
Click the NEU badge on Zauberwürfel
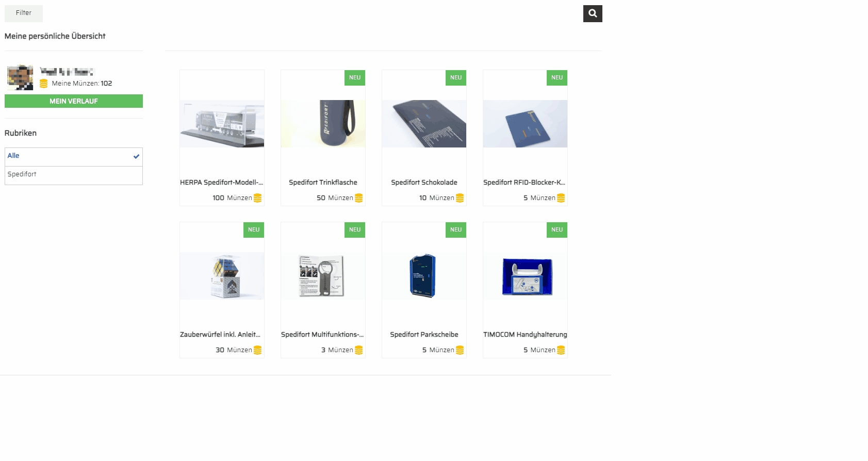pyautogui.click(x=254, y=230)
